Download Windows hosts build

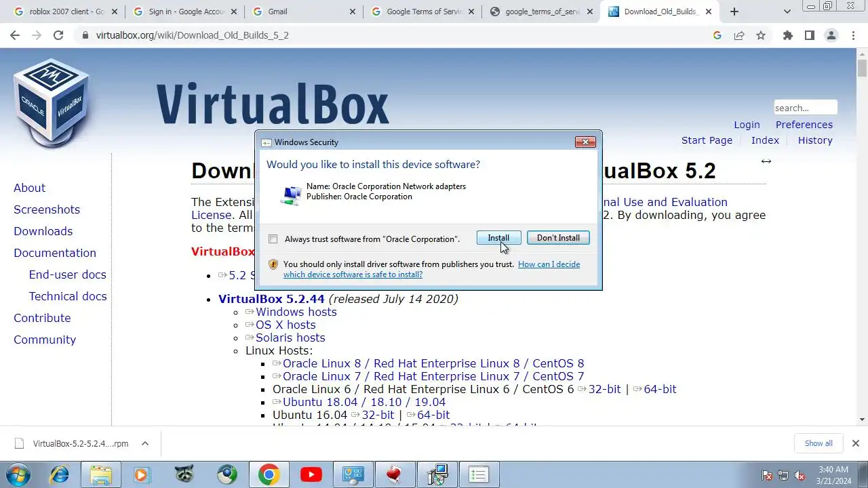point(296,312)
